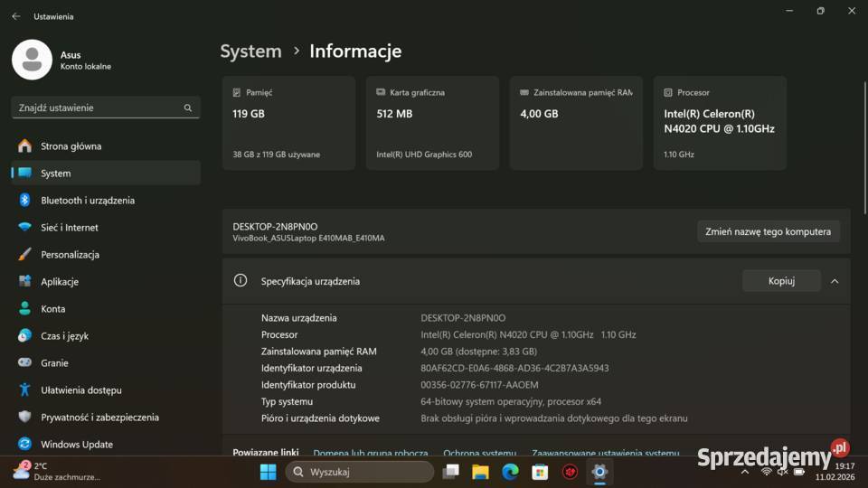Click the System breadcrumb link
The image size is (868, 488).
click(250, 51)
